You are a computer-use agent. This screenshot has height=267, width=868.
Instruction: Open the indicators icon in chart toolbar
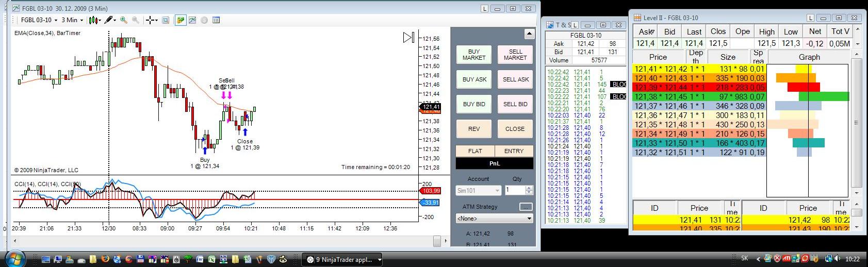tap(192, 20)
